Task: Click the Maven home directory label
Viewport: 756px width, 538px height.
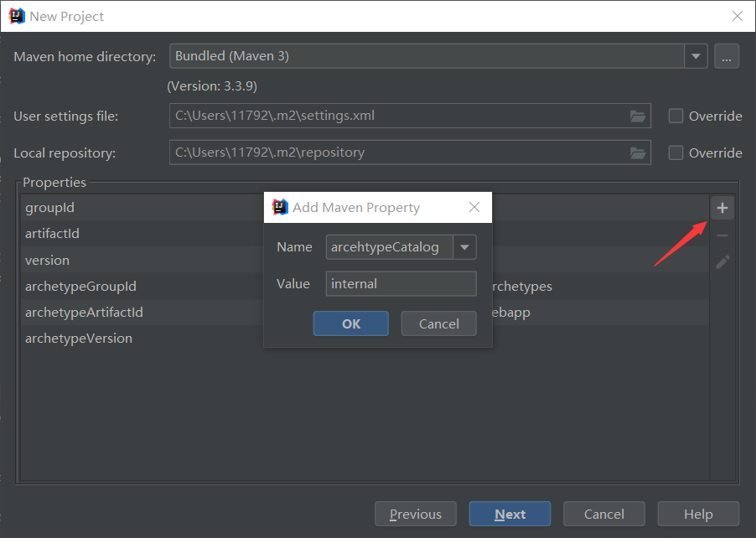Action: click(85, 56)
